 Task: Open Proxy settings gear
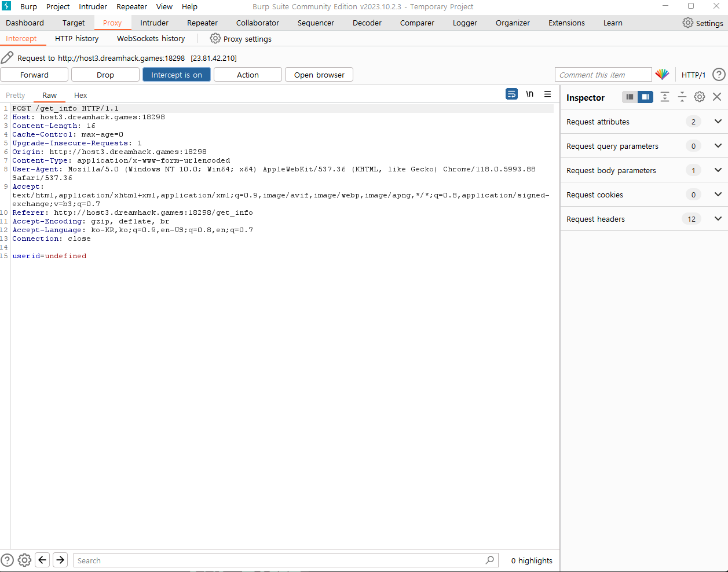tap(215, 38)
